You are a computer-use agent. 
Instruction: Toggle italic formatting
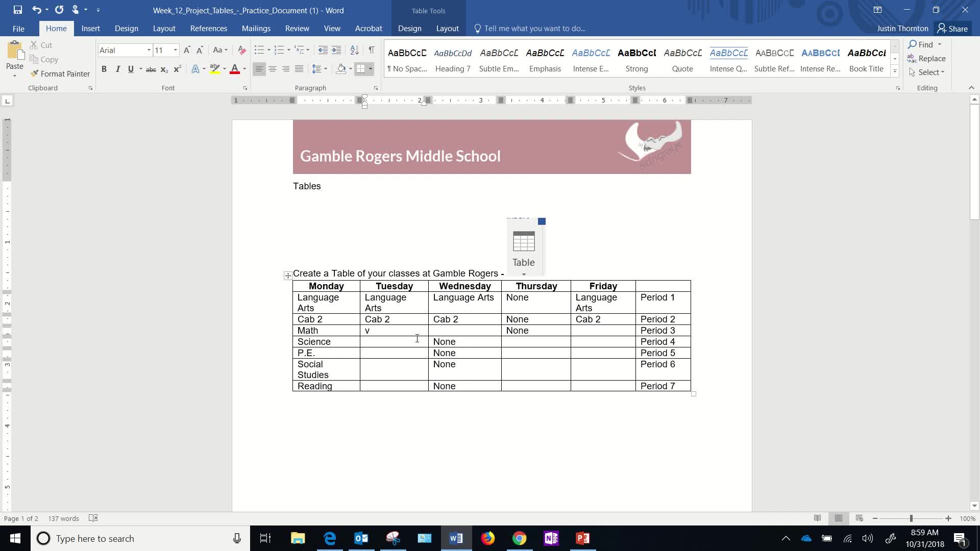[x=117, y=69]
